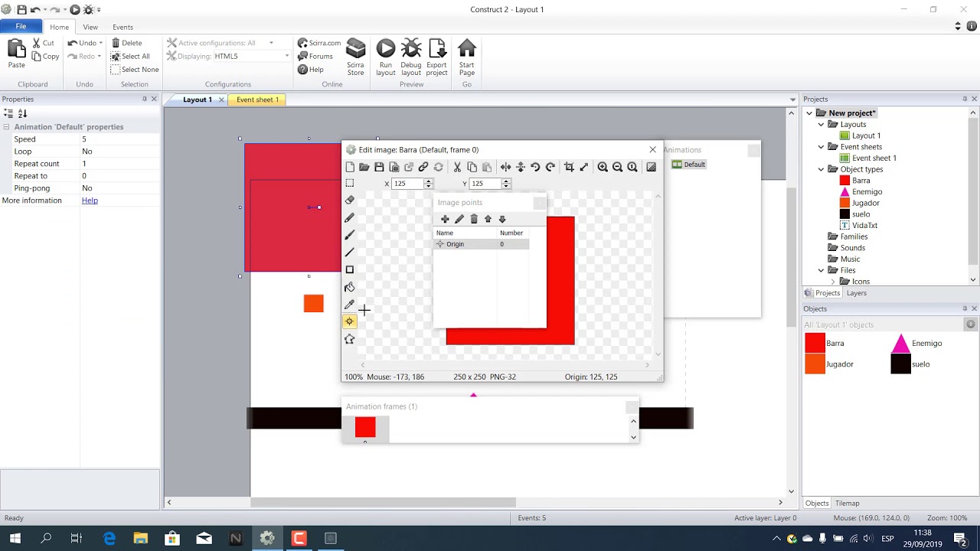The height and width of the screenshot is (551, 980).
Task: Open the Help link in properties
Action: coord(90,201)
